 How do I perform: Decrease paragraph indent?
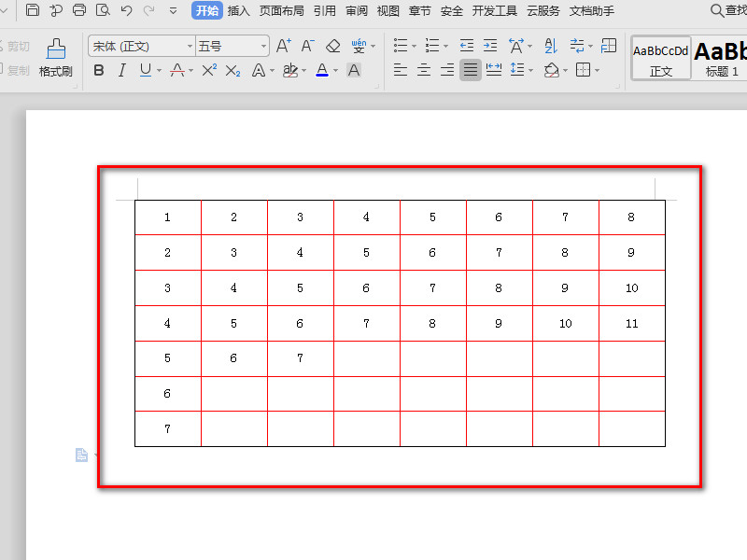coord(467,46)
